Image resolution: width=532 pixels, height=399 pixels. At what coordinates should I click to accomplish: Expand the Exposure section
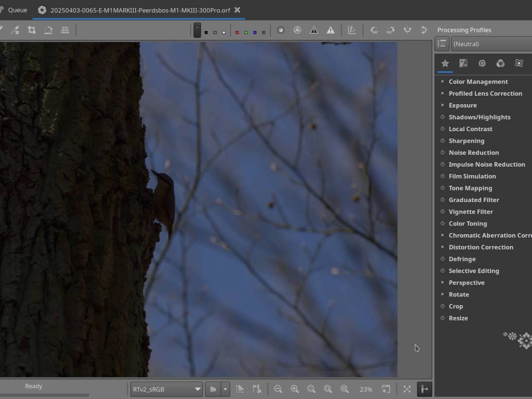point(442,105)
